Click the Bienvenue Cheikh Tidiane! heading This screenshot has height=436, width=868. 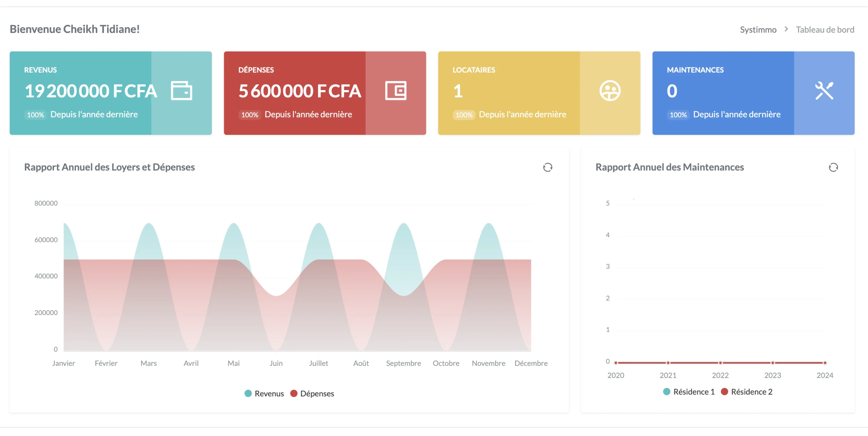(x=75, y=29)
